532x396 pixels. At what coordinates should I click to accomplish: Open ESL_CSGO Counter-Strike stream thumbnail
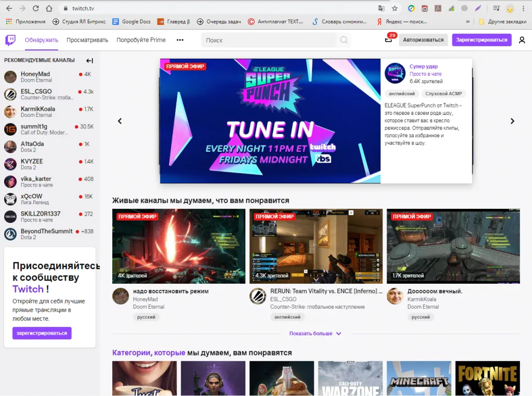click(x=316, y=246)
